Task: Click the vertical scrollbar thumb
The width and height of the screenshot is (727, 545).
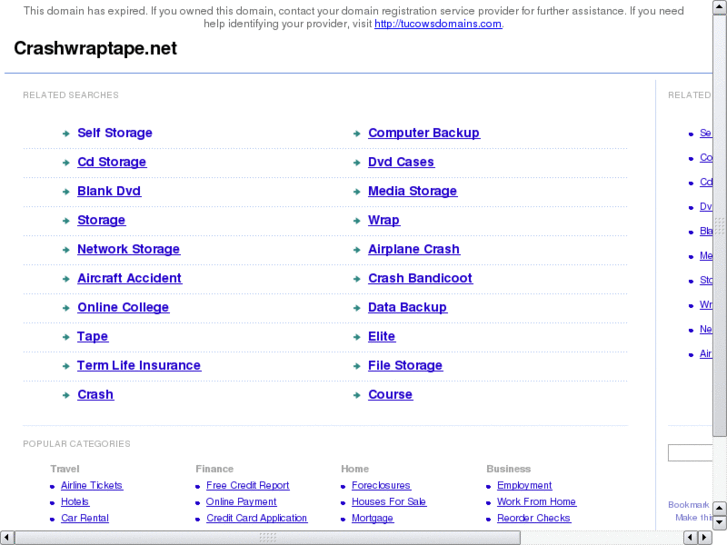Action: point(719,225)
